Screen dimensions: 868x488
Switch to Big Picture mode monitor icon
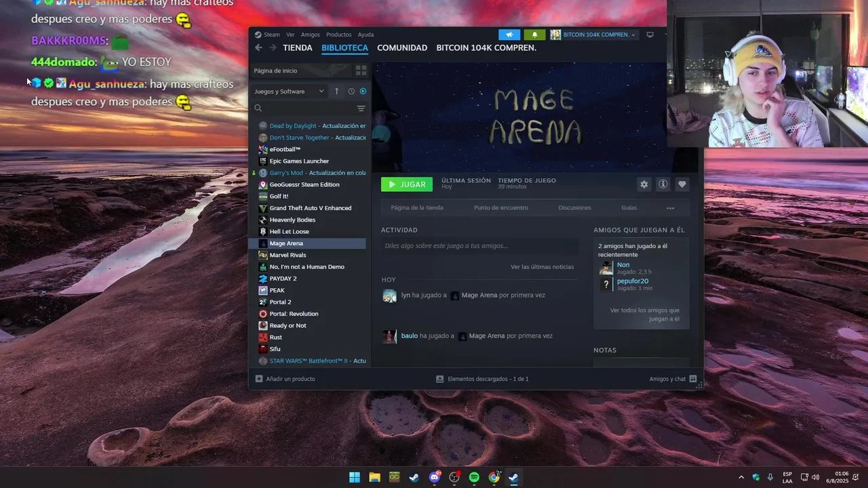tap(650, 35)
